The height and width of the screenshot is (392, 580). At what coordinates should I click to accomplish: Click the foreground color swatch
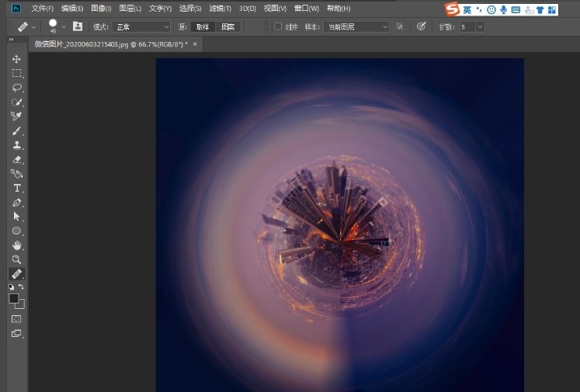pos(14,298)
